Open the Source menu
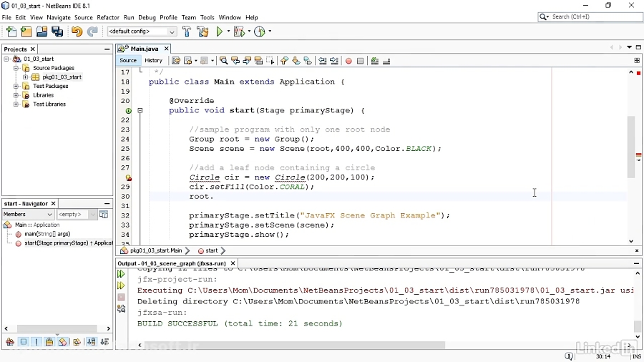The height and width of the screenshot is (362, 644). pos(84,18)
